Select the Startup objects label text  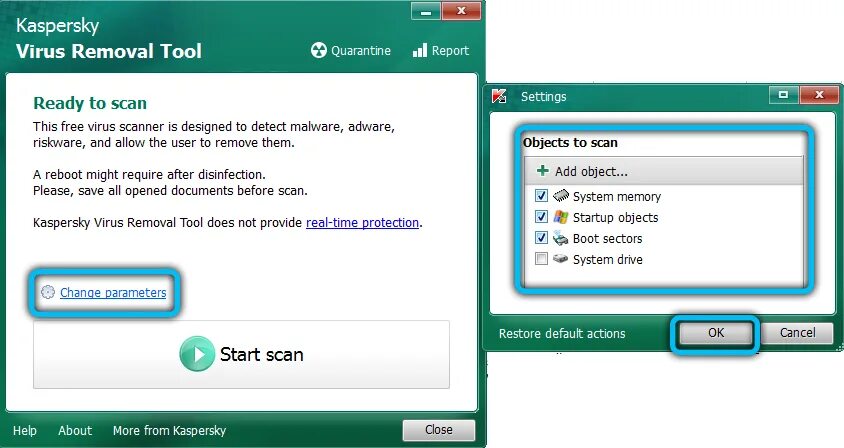[x=615, y=218]
